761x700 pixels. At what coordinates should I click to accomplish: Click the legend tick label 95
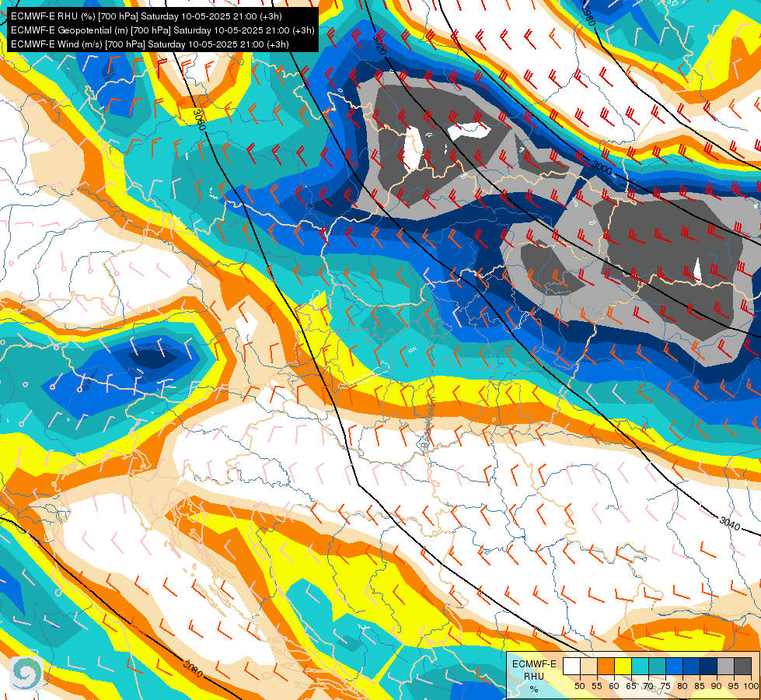[x=734, y=687]
